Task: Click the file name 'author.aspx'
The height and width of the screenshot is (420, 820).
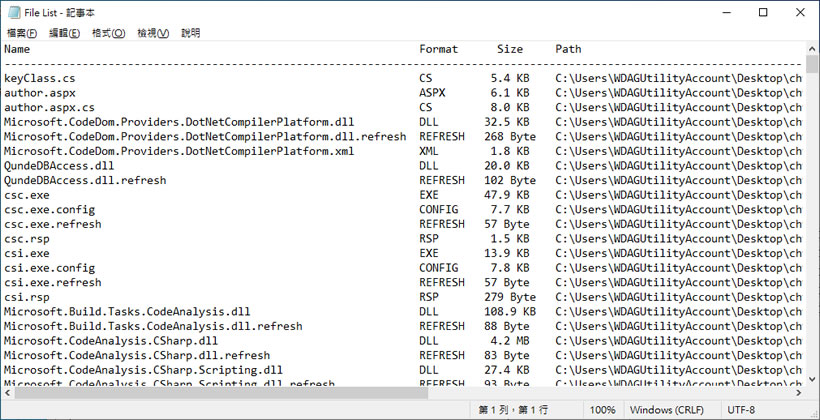Action: click(40, 93)
